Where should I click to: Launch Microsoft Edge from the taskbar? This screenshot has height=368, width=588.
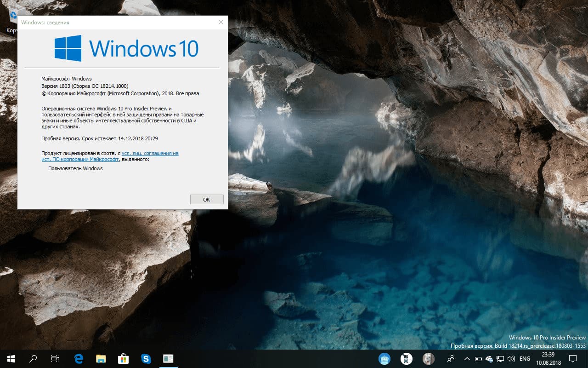coord(78,358)
